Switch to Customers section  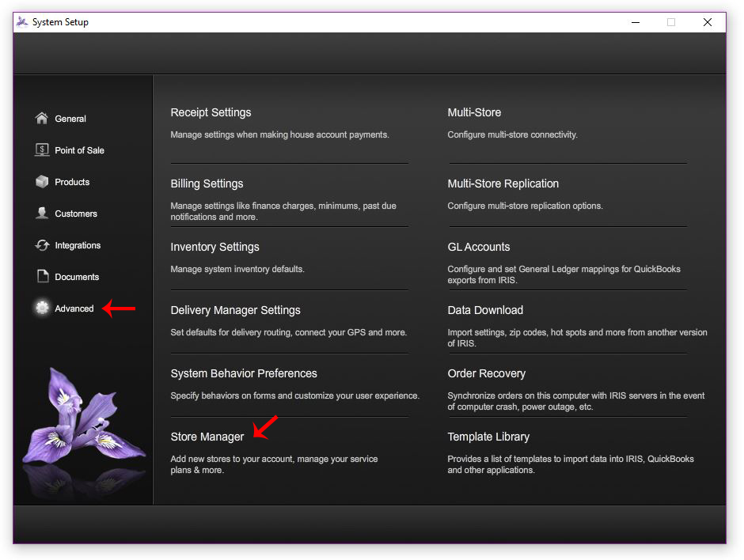pyautogui.click(x=76, y=214)
